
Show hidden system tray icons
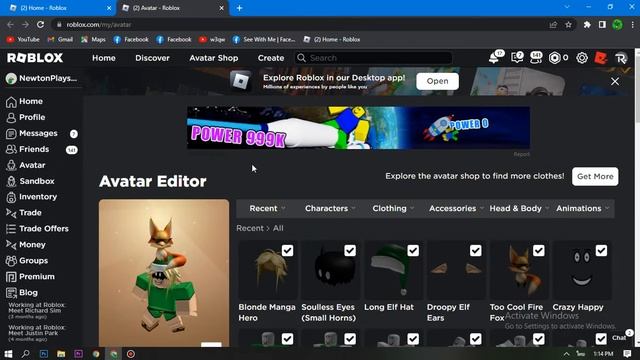pyautogui.click(x=567, y=353)
